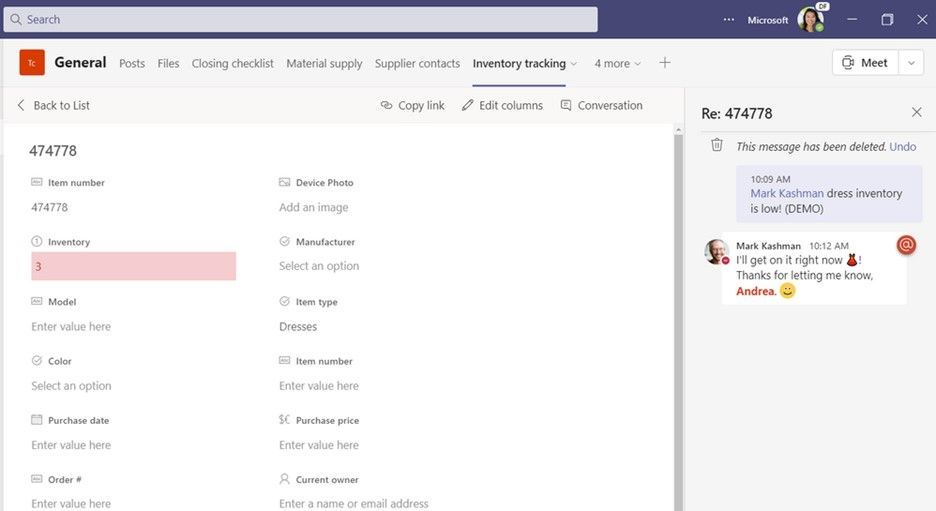Click the form vertical scrollbar
Screen dimensions: 936x511
click(678, 322)
